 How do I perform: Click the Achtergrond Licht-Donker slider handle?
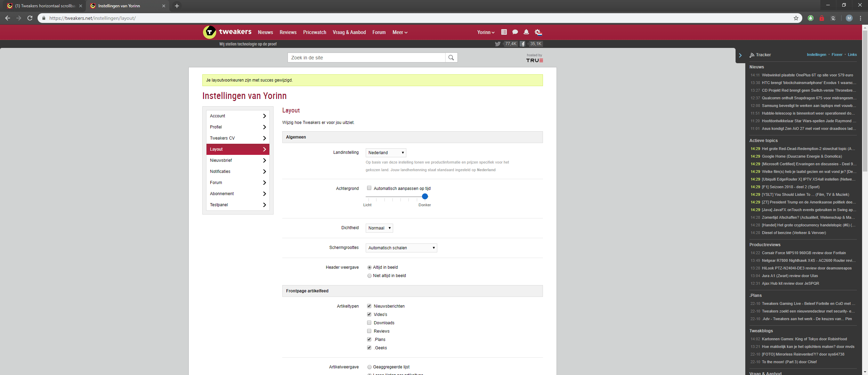[x=425, y=197]
